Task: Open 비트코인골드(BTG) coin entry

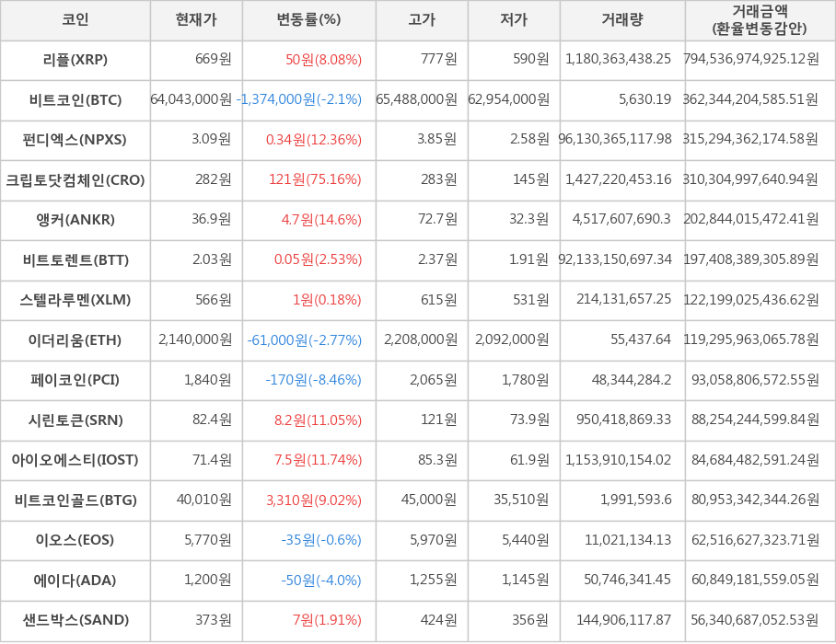Action: tap(75, 500)
